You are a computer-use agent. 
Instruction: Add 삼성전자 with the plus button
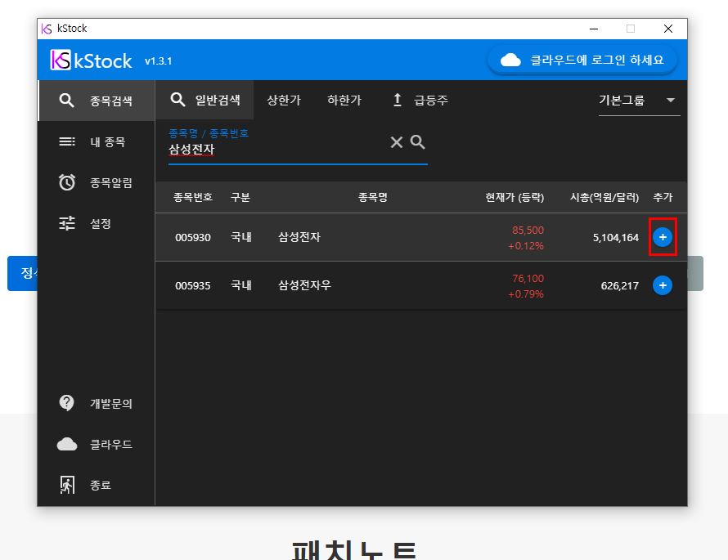(x=663, y=237)
